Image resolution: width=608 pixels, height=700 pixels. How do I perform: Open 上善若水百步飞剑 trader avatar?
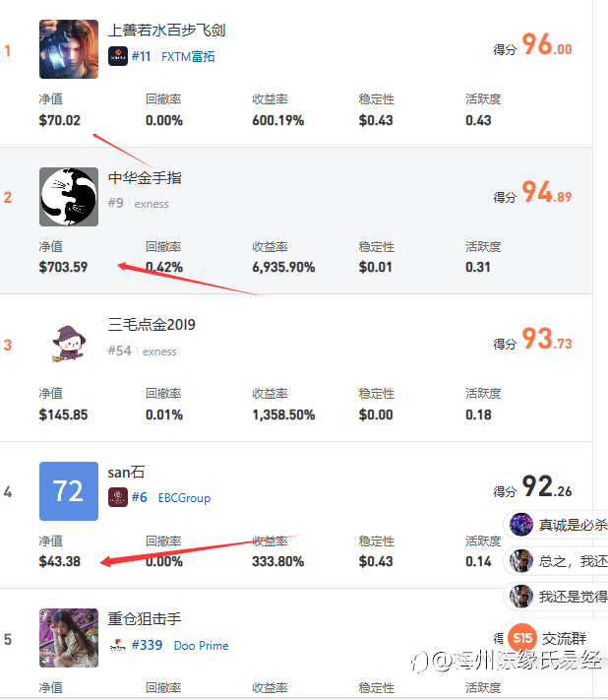click(69, 49)
